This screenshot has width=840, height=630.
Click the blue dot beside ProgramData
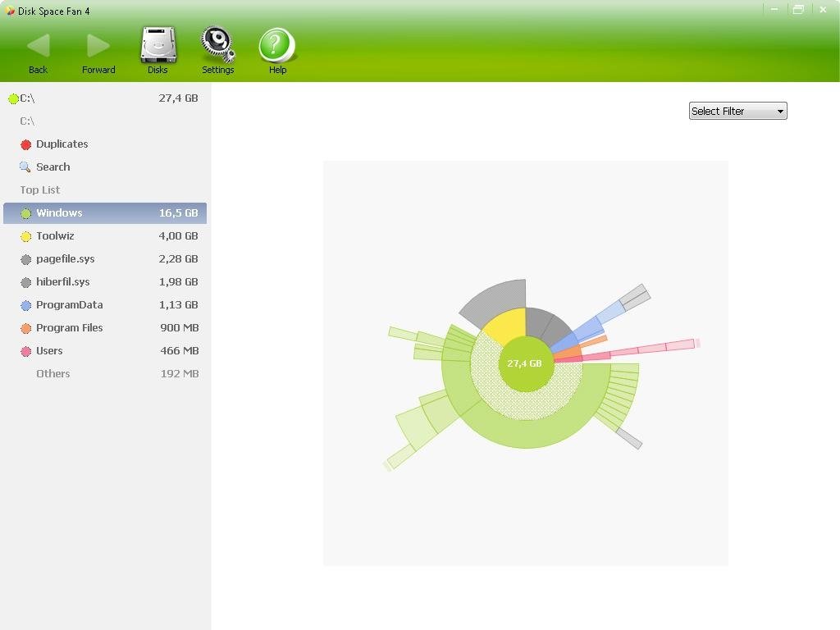pyautogui.click(x=25, y=305)
